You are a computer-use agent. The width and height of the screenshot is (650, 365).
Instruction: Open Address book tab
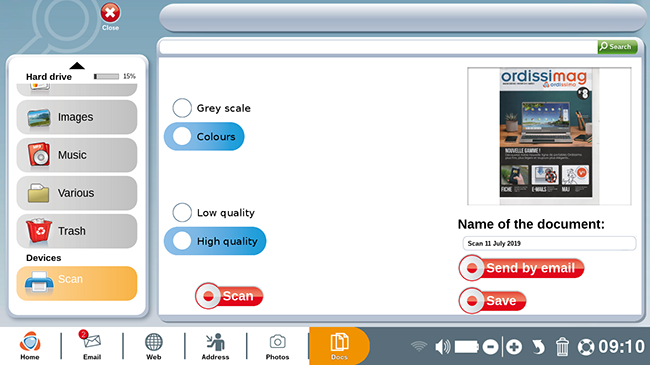[x=215, y=346]
